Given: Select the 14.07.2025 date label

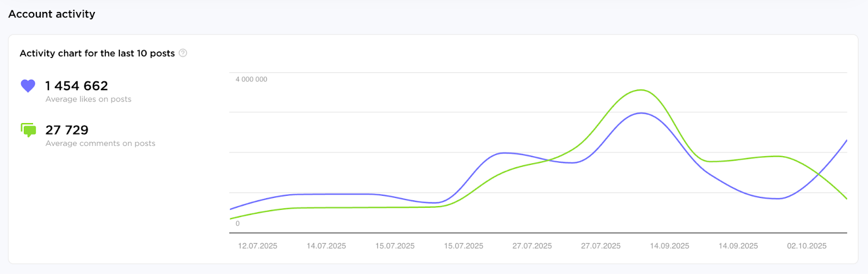Looking at the screenshot, I should [x=326, y=246].
